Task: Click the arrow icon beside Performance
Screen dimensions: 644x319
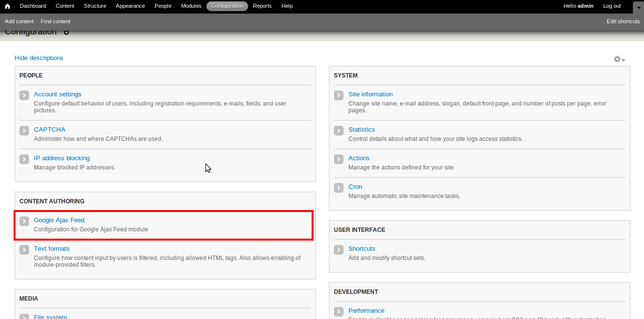Action: 339,312
